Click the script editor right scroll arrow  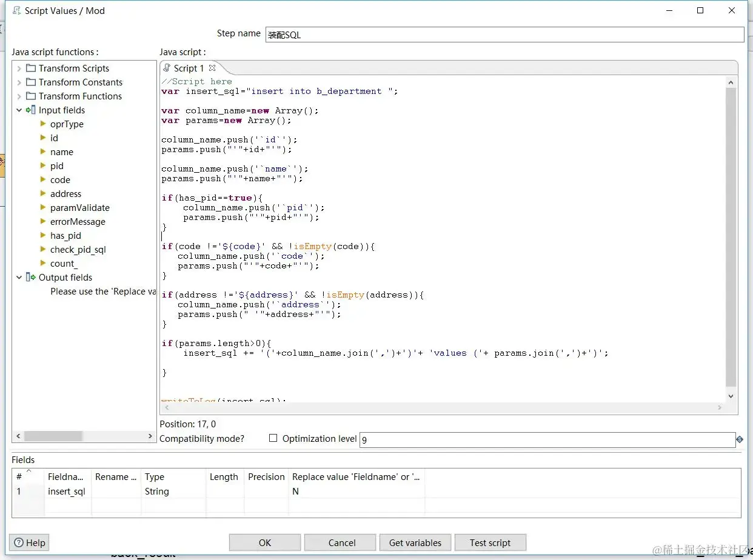pos(720,408)
